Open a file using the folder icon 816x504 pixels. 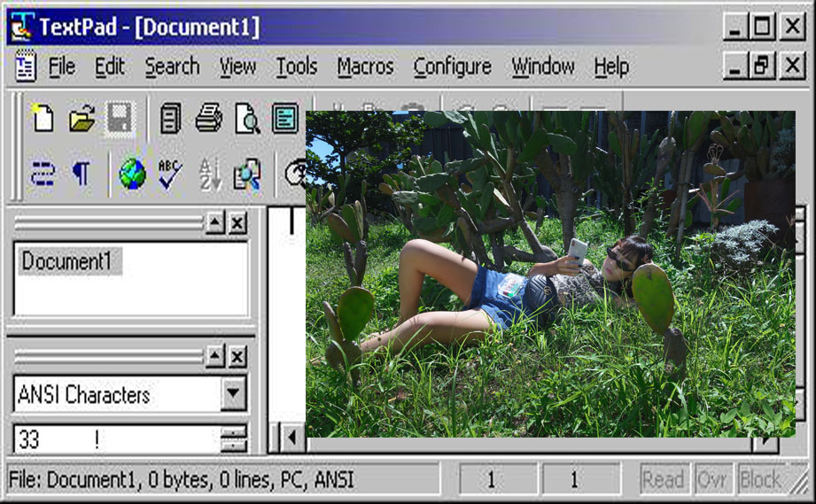(82, 118)
